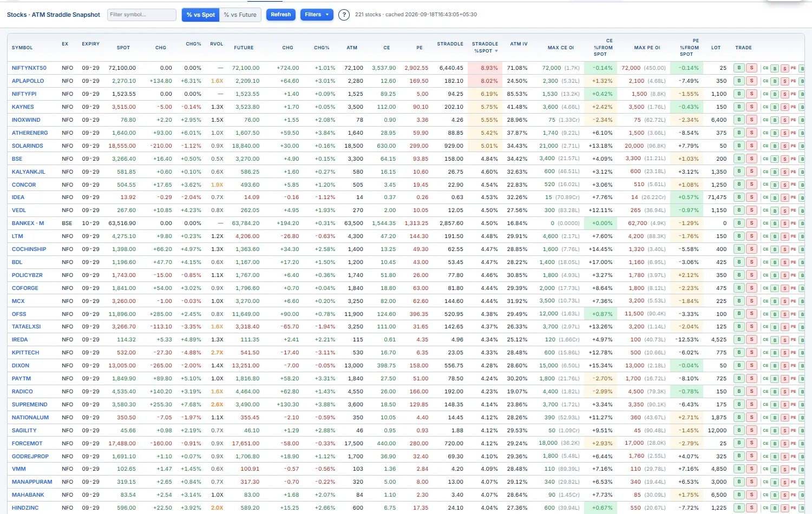Switch to % vs Future mode
Viewport: 812px width, 514px height.
click(x=240, y=15)
